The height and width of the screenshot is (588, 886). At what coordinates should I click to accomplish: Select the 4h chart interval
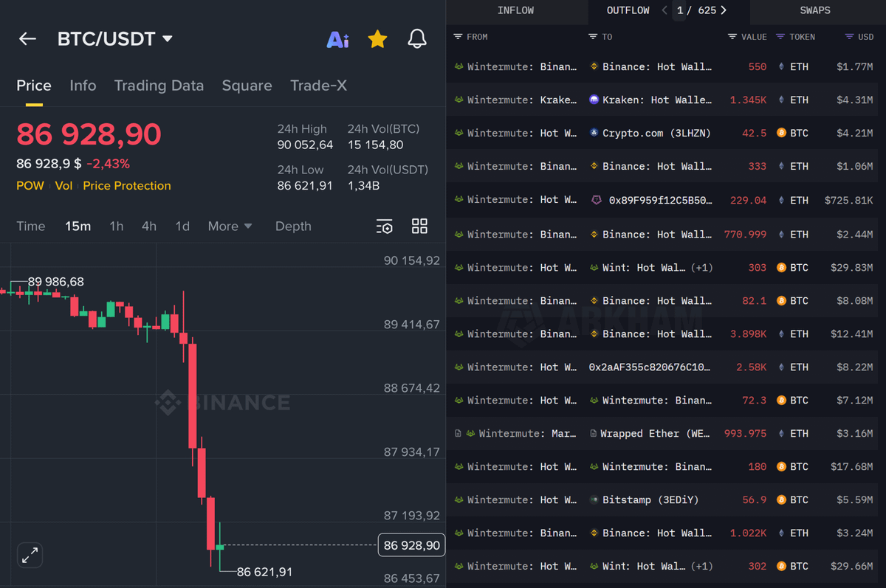pos(149,226)
